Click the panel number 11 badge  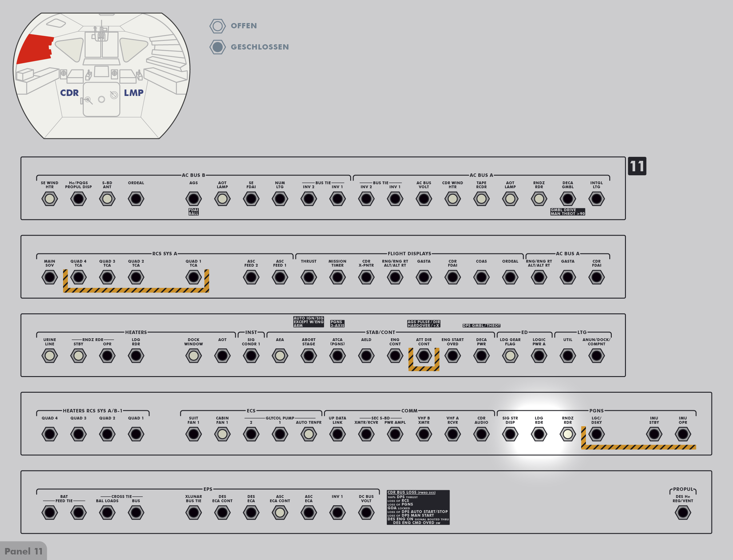pyautogui.click(x=637, y=166)
